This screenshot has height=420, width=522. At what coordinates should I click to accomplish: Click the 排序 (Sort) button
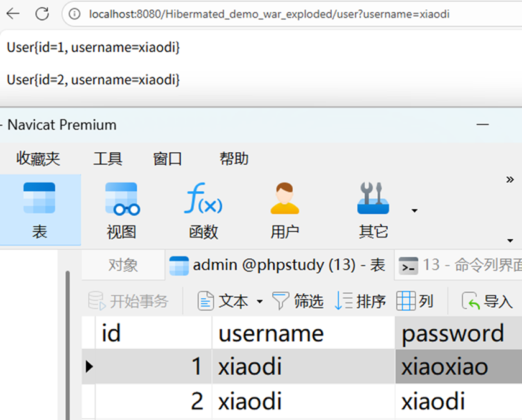click(360, 301)
